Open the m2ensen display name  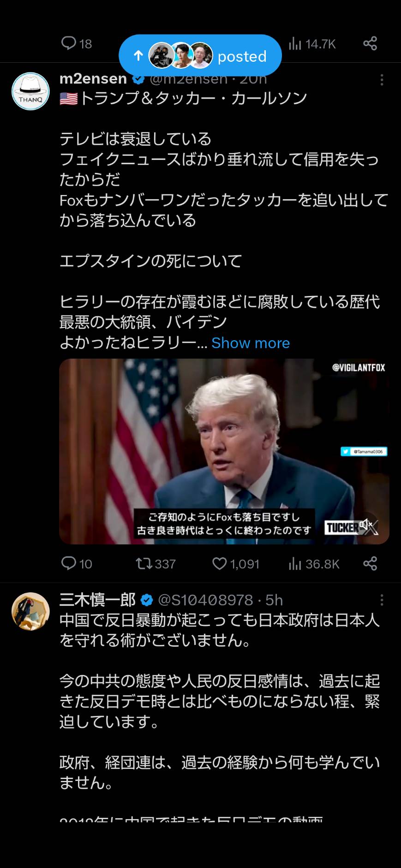click(93, 79)
